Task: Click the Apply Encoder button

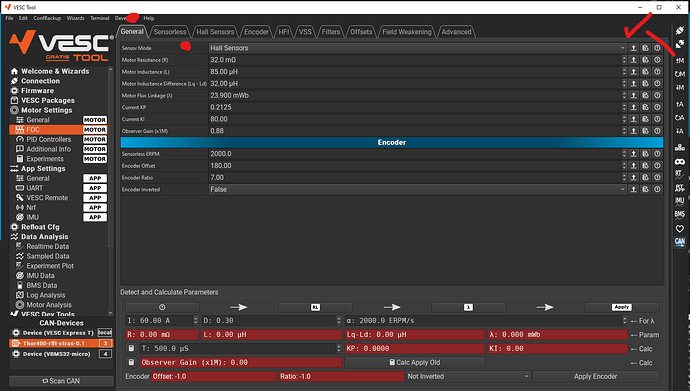Action: [x=595, y=376]
